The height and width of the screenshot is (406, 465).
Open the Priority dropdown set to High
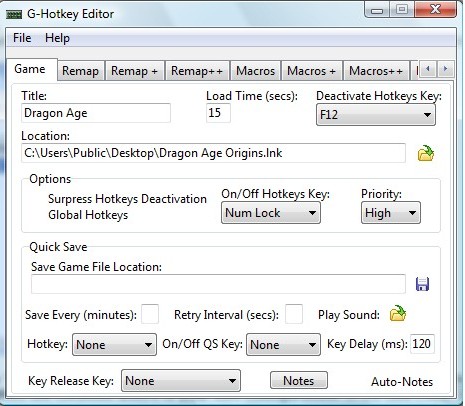(x=391, y=213)
